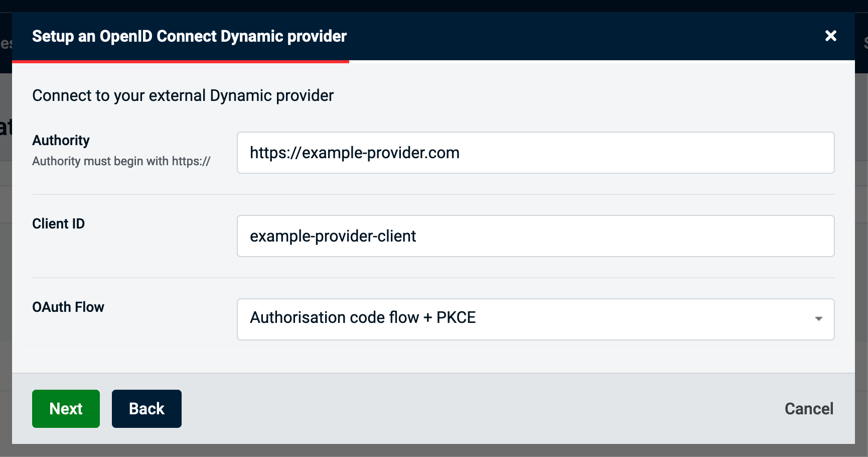Select the 'Authorisation code flow + PKCE' value text
The width and height of the screenshot is (868, 457).
[363, 317]
